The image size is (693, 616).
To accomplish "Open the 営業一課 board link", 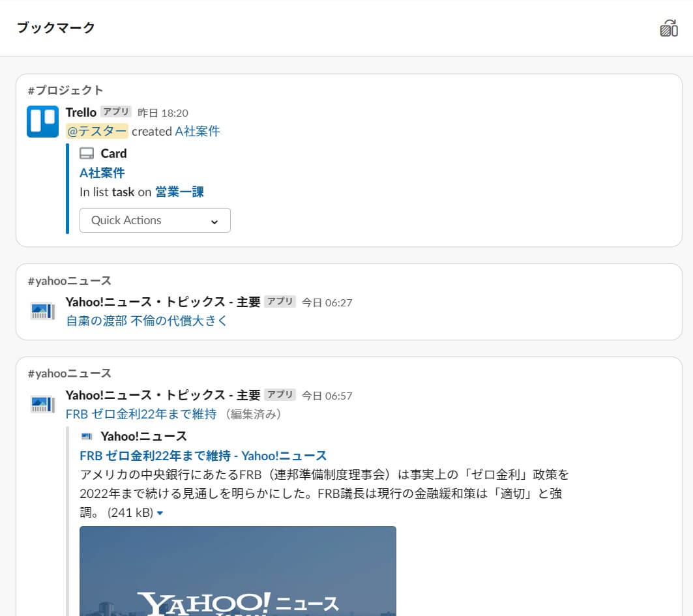I will coord(179,192).
